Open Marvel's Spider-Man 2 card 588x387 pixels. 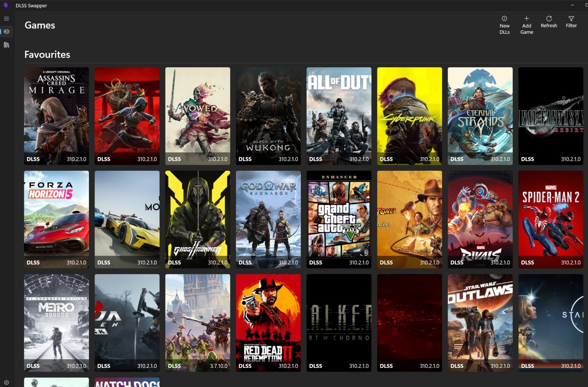point(551,219)
